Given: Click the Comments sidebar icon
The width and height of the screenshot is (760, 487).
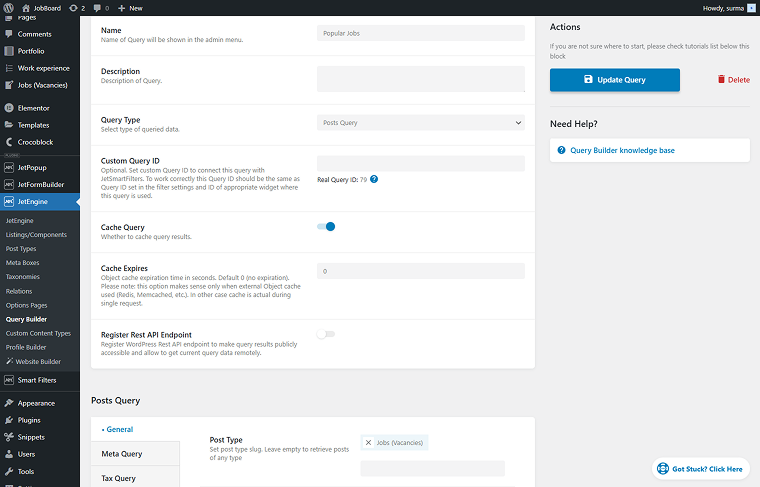Looking at the screenshot, I should 9,34.
